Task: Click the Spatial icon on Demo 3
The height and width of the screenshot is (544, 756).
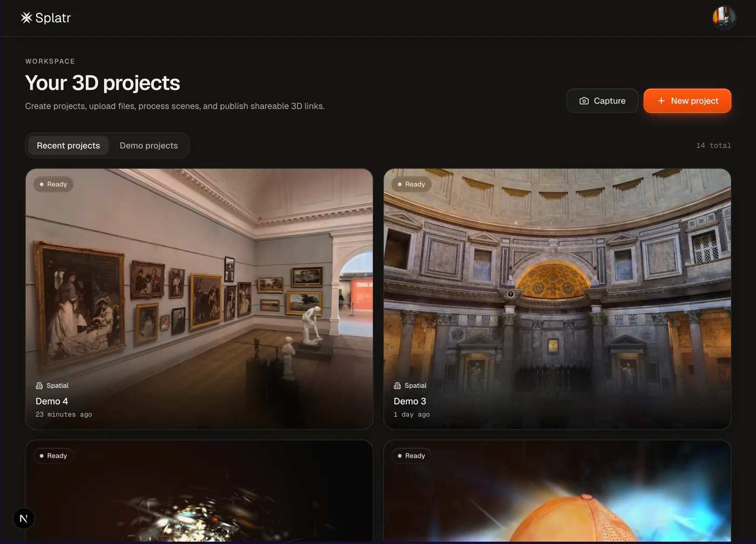Action: [397, 386]
